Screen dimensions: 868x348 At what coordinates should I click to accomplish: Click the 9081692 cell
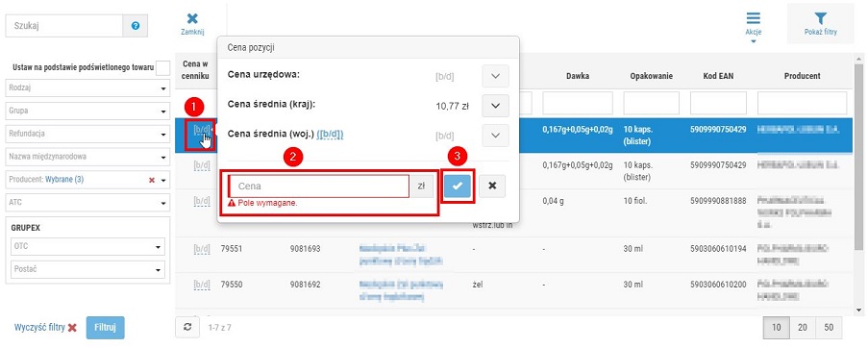[x=305, y=285]
